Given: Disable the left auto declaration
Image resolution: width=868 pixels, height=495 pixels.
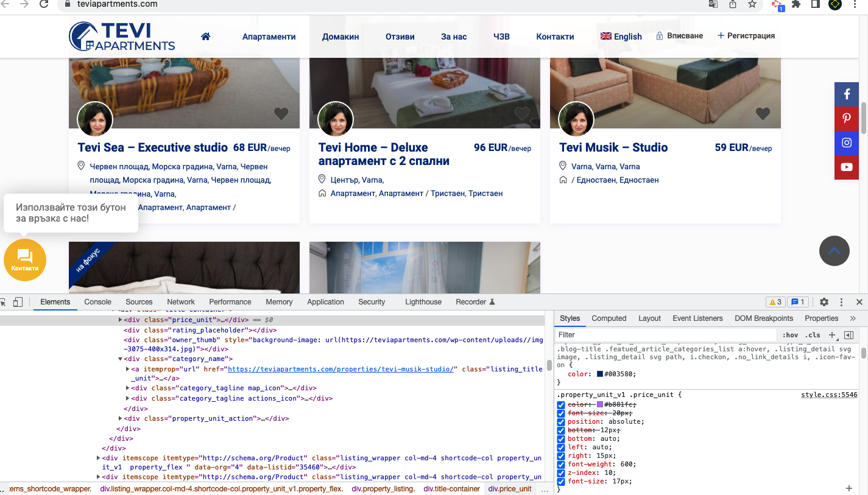Looking at the screenshot, I should 561,448.
